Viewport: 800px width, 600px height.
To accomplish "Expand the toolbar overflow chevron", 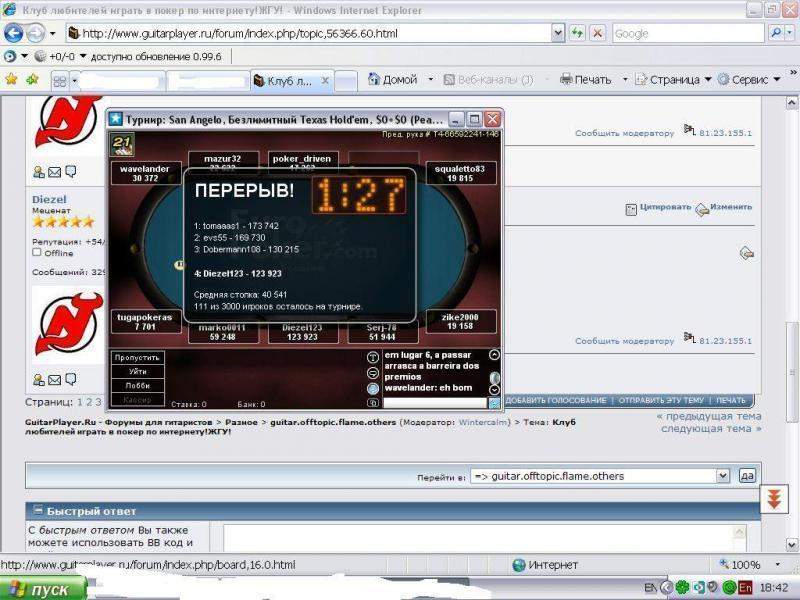I will click(793, 73).
